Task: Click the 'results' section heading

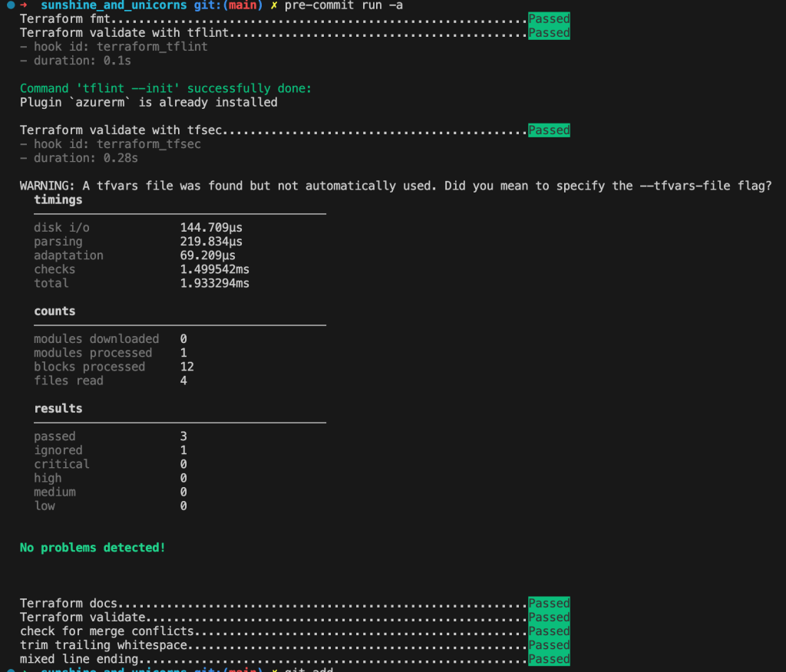Action: pyautogui.click(x=58, y=408)
